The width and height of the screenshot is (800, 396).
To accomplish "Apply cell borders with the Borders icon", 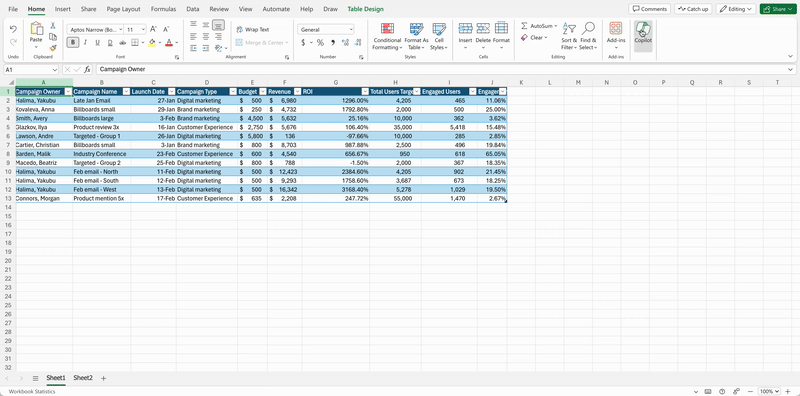I will pos(135,42).
